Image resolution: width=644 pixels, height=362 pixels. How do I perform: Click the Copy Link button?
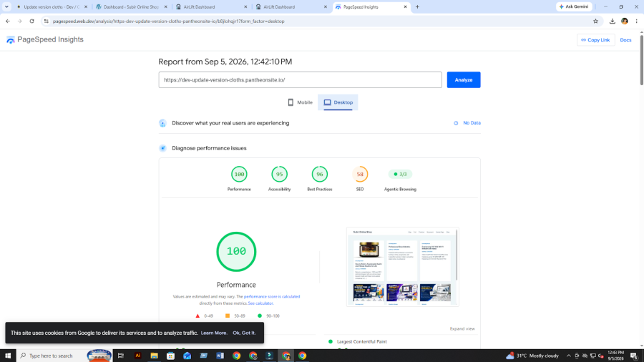pyautogui.click(x=595, y=40)
